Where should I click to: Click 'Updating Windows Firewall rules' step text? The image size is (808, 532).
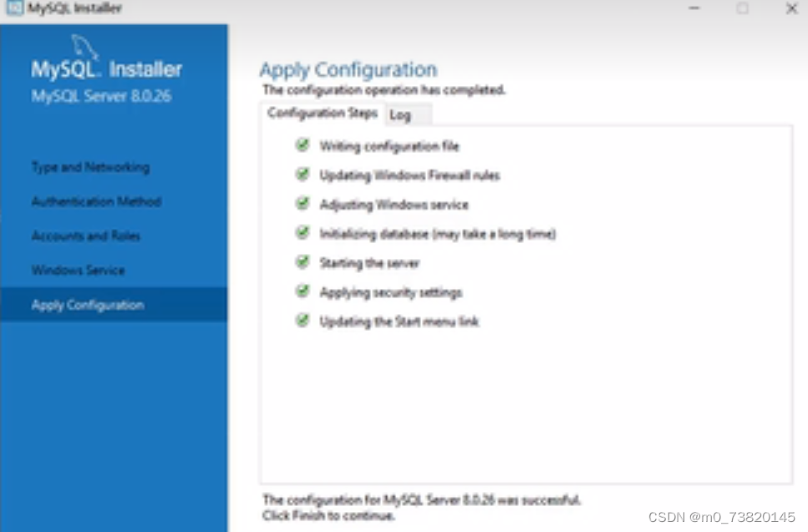coord(410,175)
